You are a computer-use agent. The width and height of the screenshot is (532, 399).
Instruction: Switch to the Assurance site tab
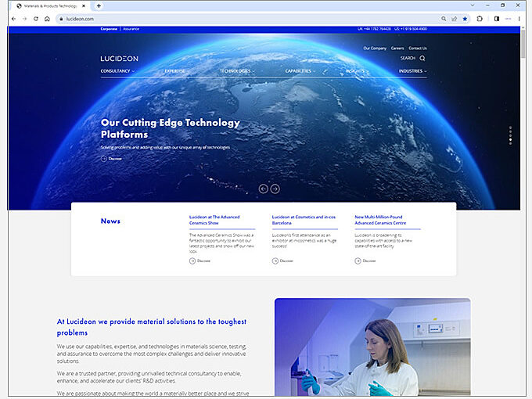131,29
